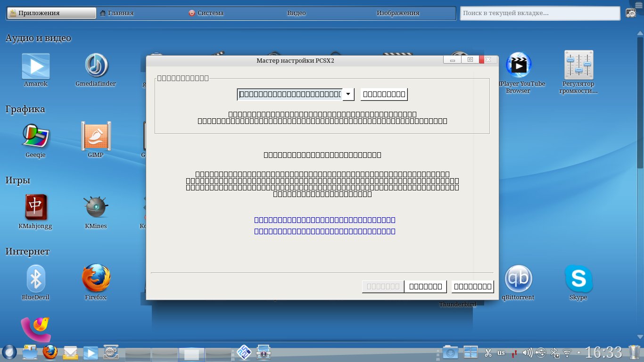This screenshot has width=644, height=362.
Task: Click the media player launcher in the panel
Action: (91, 352)
